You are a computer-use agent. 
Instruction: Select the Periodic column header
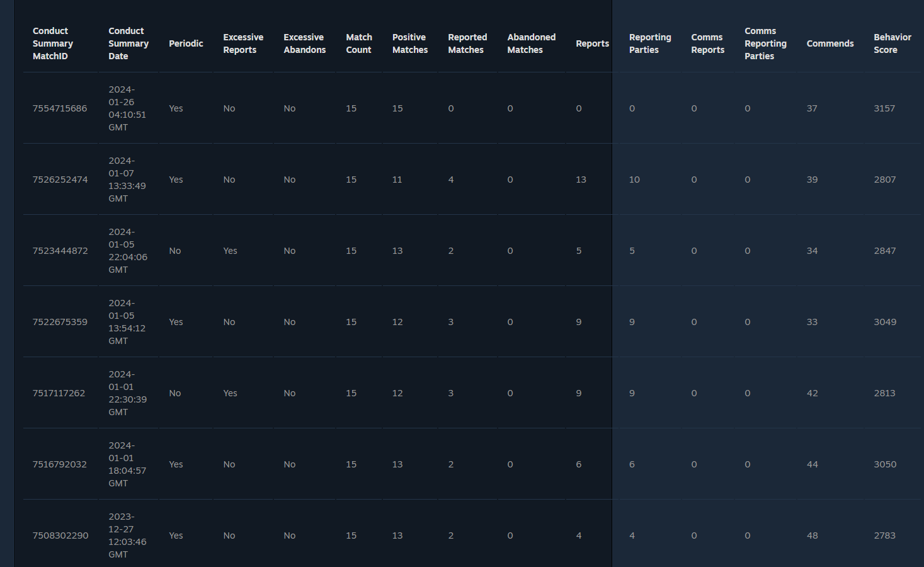click(x=186, y=43)
